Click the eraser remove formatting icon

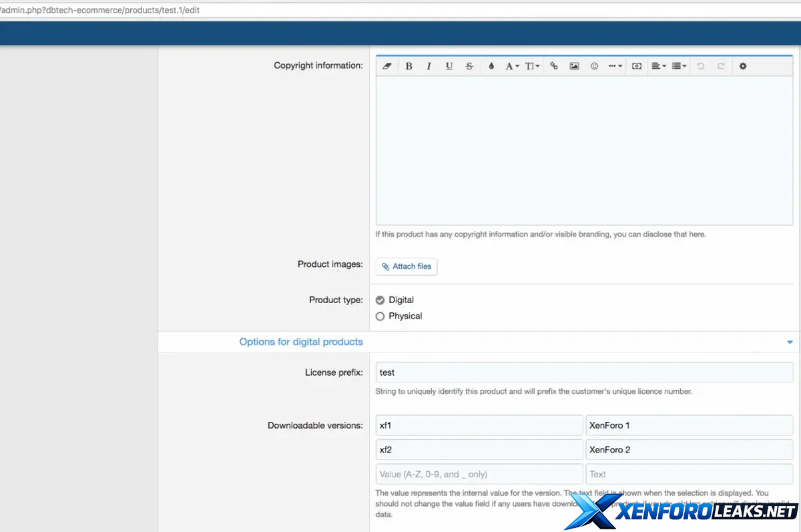387,66
